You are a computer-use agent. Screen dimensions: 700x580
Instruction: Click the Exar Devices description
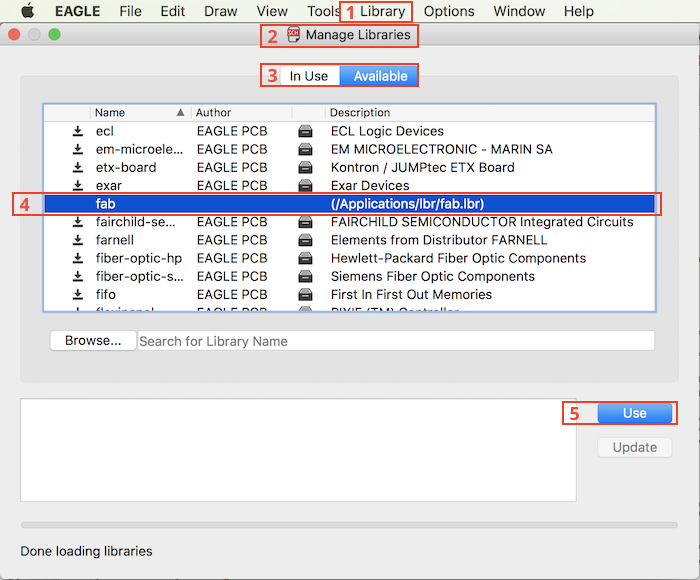tap(370, 186)
